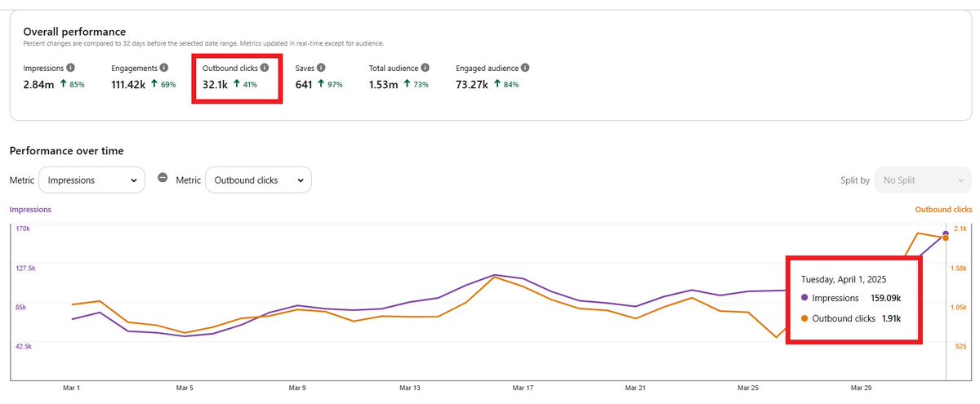Click the 85% Impressions change indicator
Screen dimensions: 980x404
[x=72, y=84]
